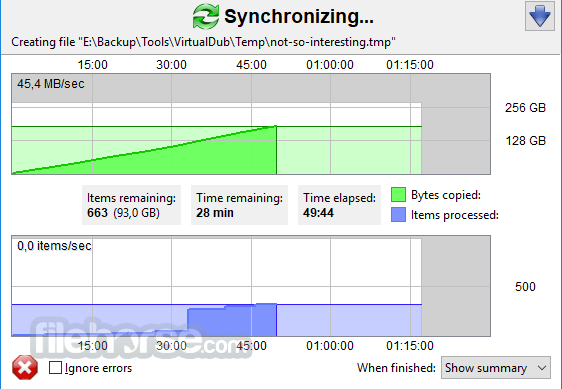Click the Bytes copied legend label

point(446,195)
